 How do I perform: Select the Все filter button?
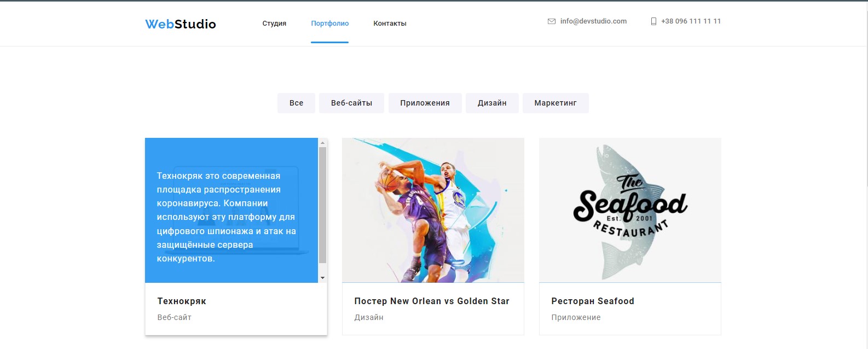[x=296, y=103]
